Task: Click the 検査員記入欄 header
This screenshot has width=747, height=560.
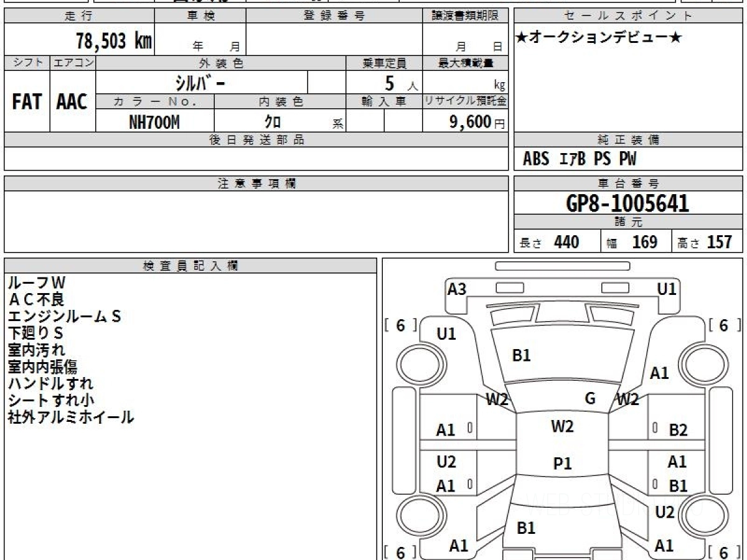Action: (x=190, y=266)
